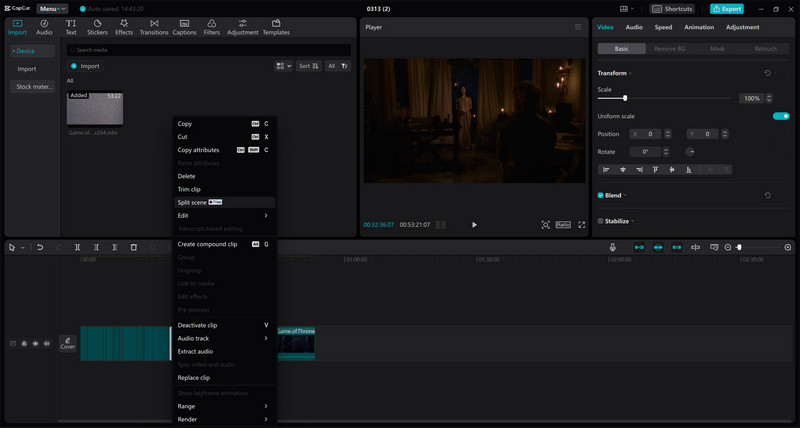
Task: Open the Transitions tab
Action: click(x=154, y=27)
